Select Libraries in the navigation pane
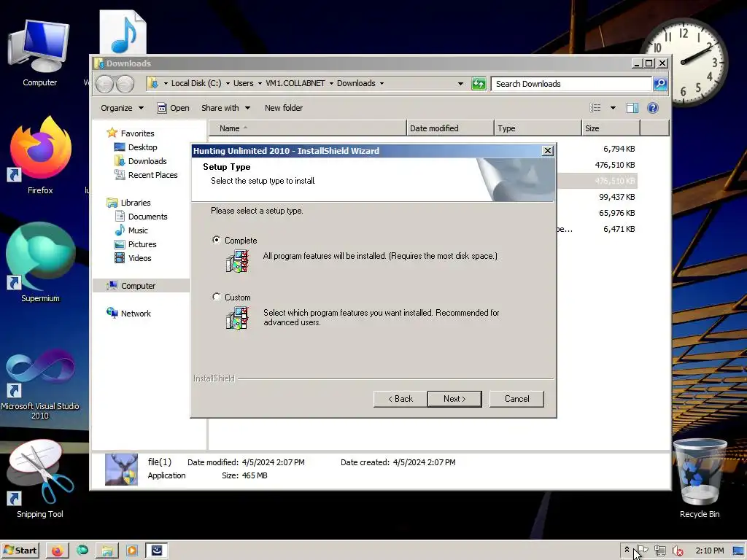This screenshot has height=560, width=747. click(x=135, y=203)
